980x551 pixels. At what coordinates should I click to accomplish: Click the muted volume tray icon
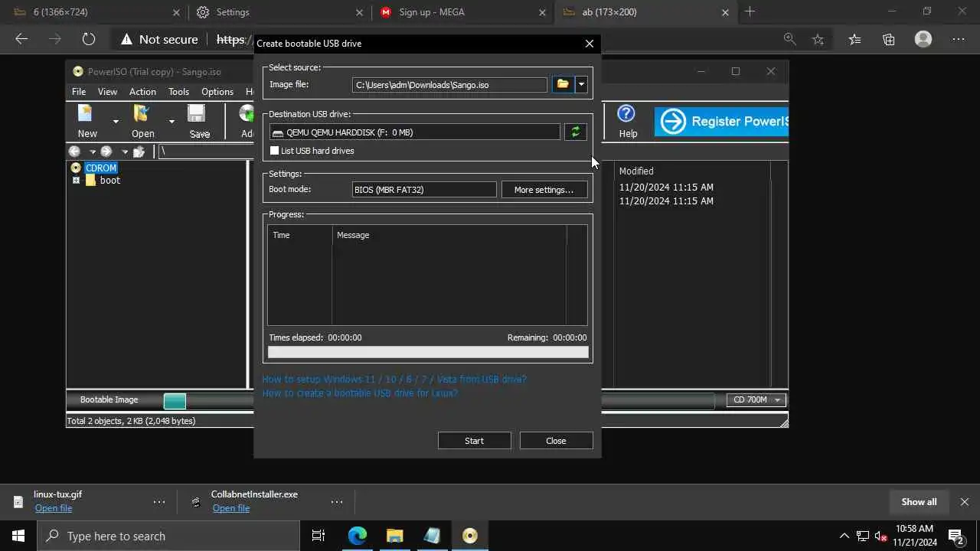coord(880,536)
